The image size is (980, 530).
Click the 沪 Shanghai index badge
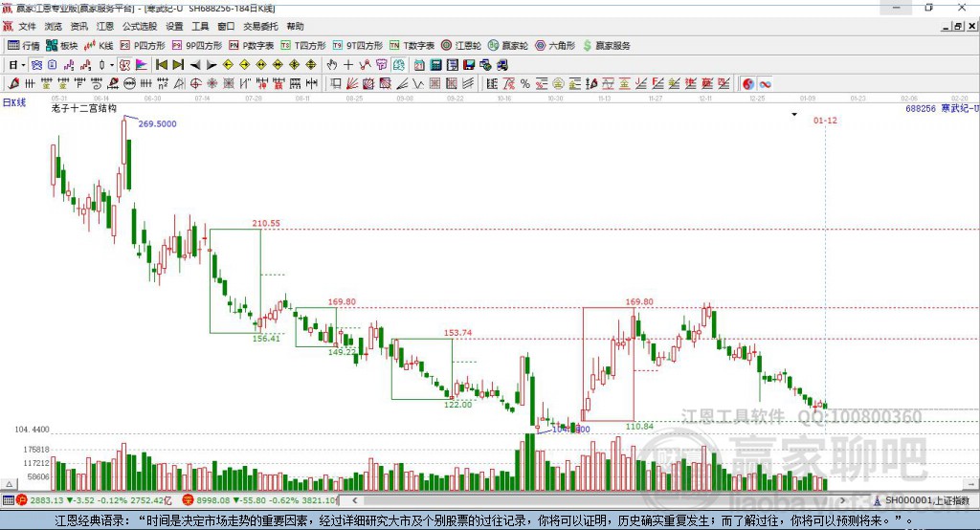pos(22,500)
